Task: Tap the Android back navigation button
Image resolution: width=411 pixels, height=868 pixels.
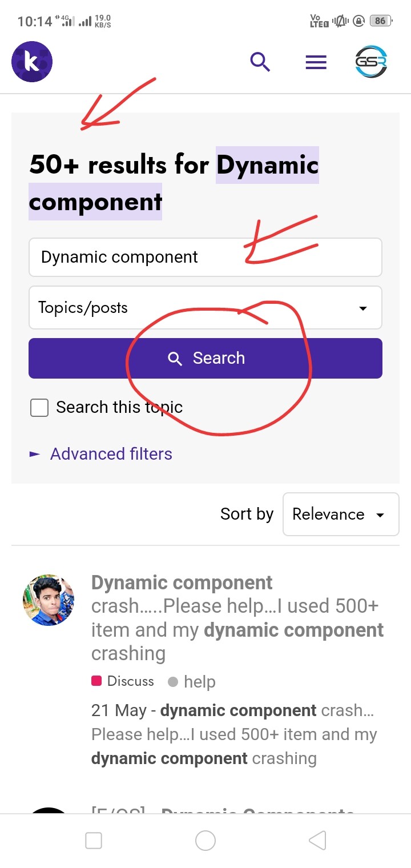Action: click(x=317, y=840)
